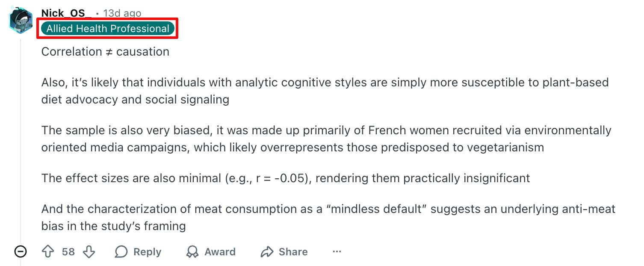Viewport: 644px width, 266px height.
Task: Click the Reply speech bubble icon
Action: click(121, 252)
